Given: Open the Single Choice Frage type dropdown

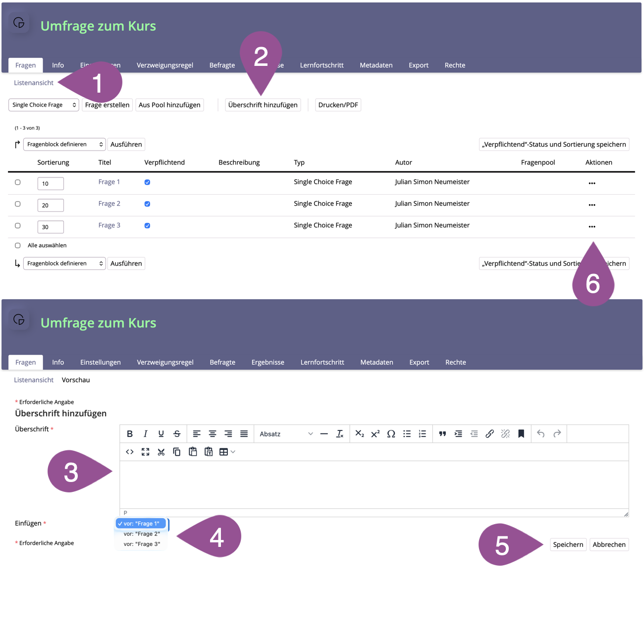Looking at the screenshot, I should tap(44, 105).
